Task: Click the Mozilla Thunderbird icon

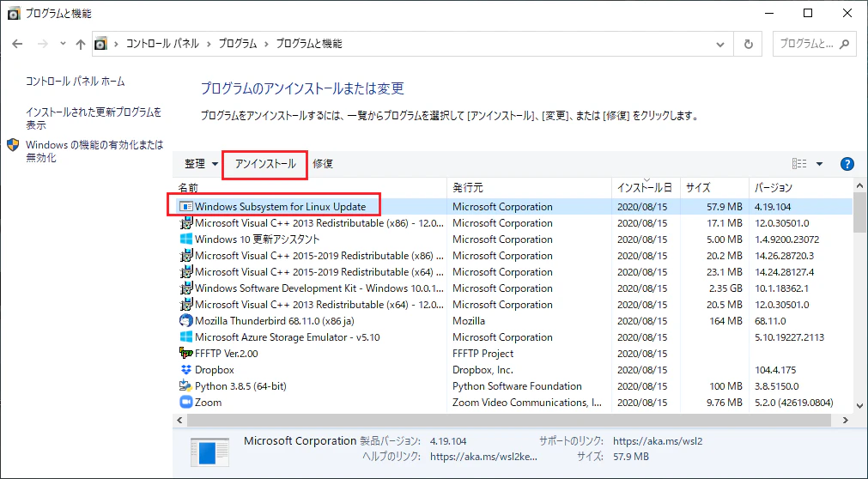Action: click(x=186, y=321)
